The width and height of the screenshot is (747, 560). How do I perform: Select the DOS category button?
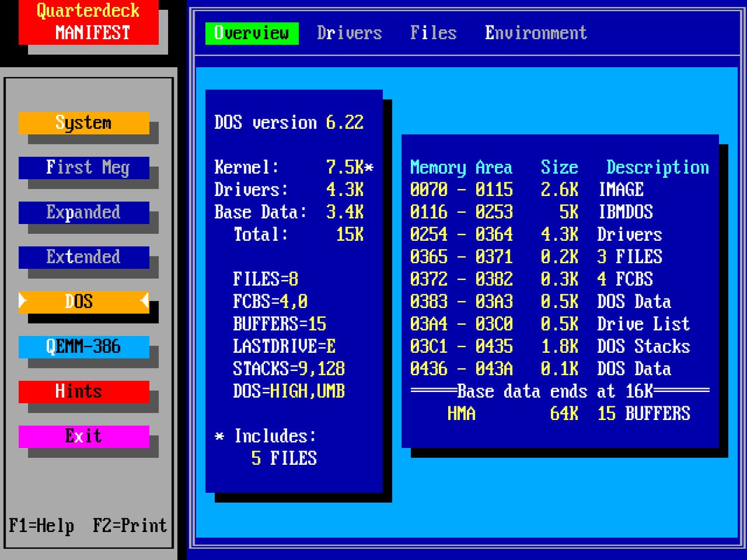tap(84, 302)
